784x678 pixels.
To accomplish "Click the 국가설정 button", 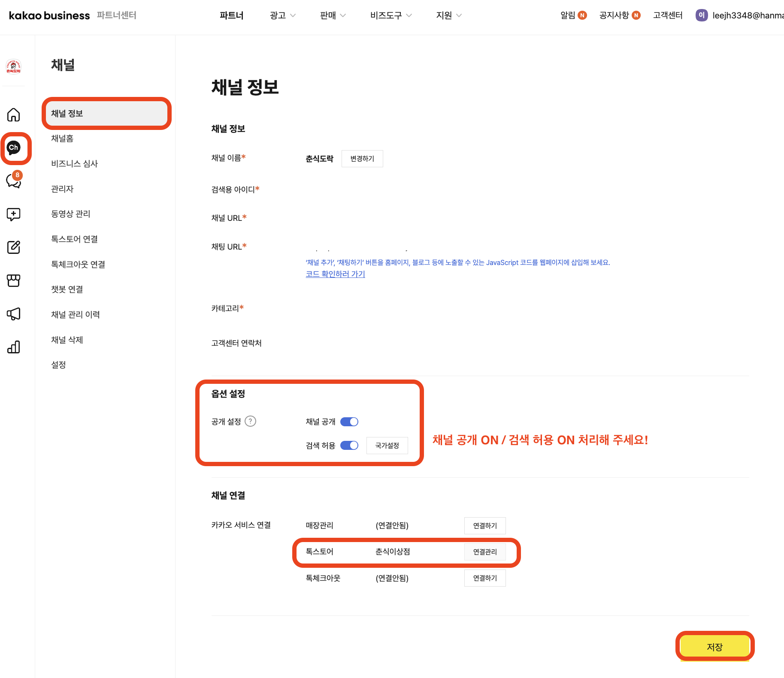I will pos(387,446).
